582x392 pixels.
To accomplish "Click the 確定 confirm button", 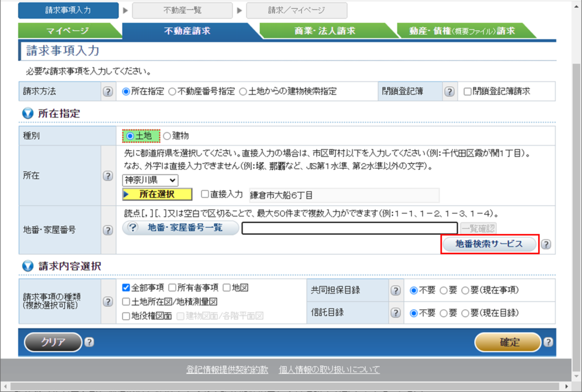I will click(508, 342).
